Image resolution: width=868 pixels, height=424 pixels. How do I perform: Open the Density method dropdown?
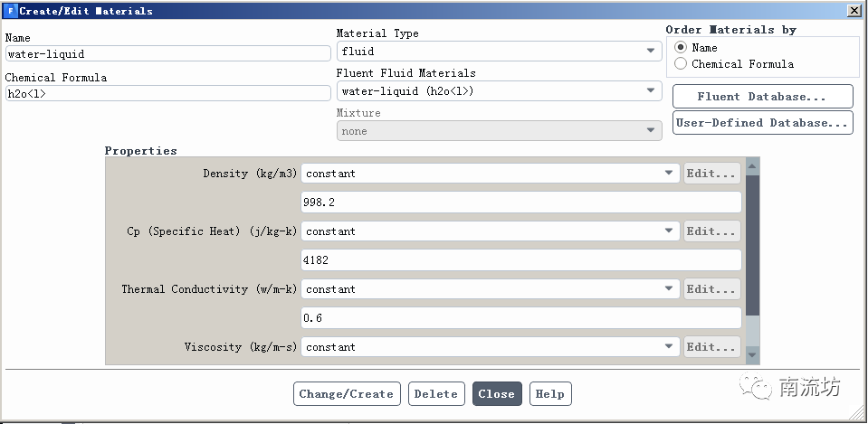click(490, 174)
